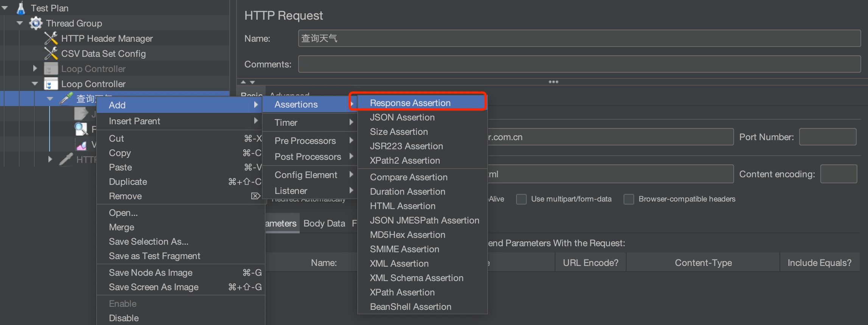Select XPath2 Assertion
The width and height of the screenshot is (868, 325).
pyautogui.click(x=422, y=160)
